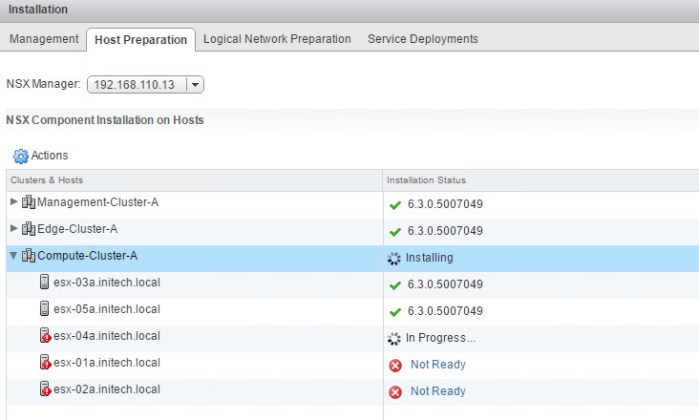Click the Not Ready link for esx-01a
This screenshot has width=699, height=420.
[437, 365]
